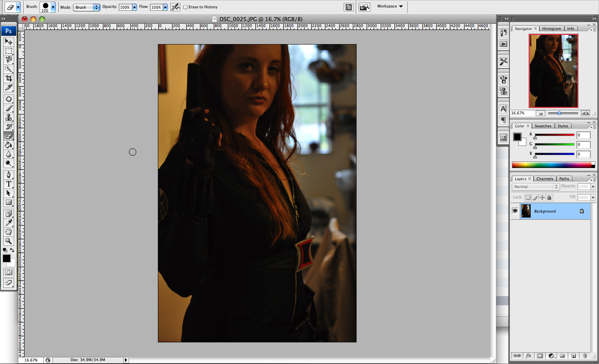Switch to the Histogram tab

coord(552,29)
